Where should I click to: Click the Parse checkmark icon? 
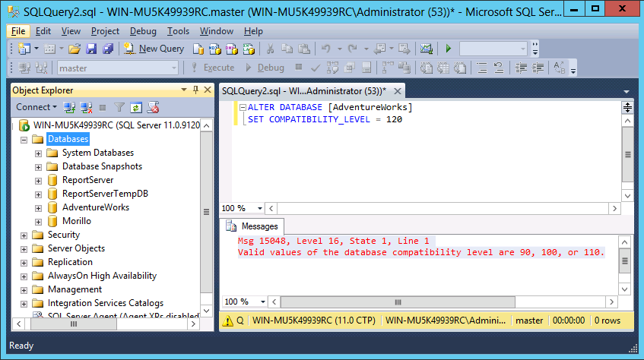tap(316, 68)
